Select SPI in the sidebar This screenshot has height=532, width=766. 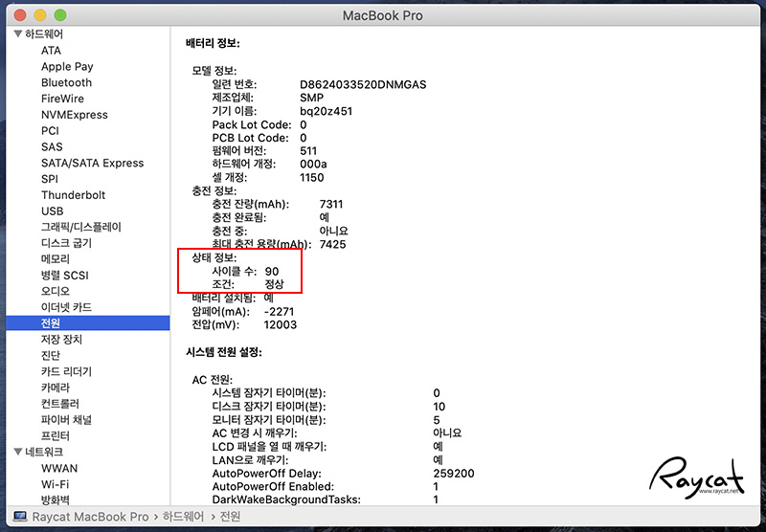pyautogui.click(x=50, y=179)
